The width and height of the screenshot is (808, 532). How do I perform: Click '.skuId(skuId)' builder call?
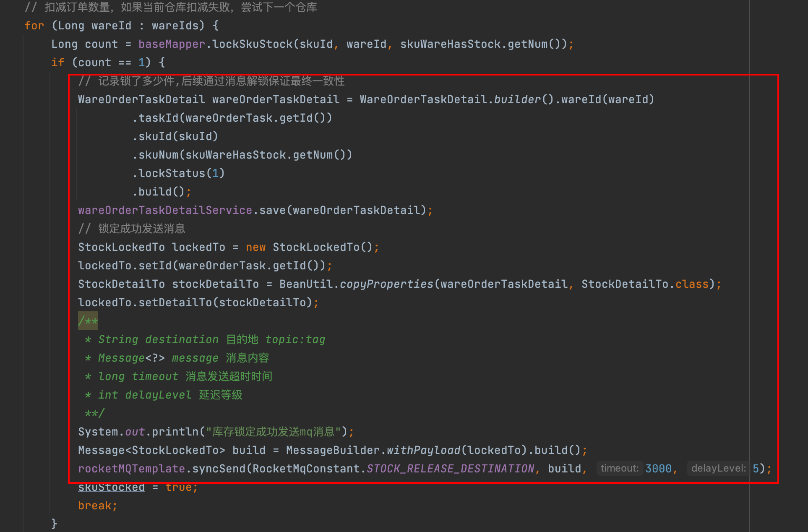[x=175, y=136]
